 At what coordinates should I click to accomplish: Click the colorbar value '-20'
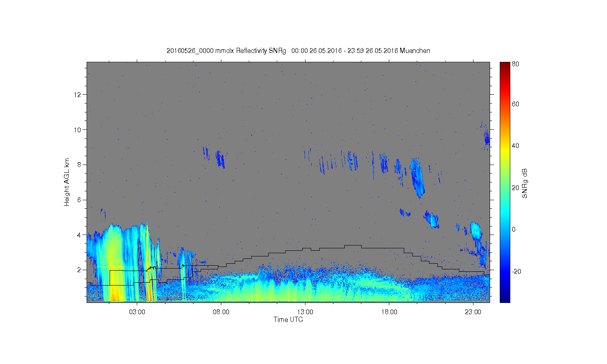click(x=516, y=271)
